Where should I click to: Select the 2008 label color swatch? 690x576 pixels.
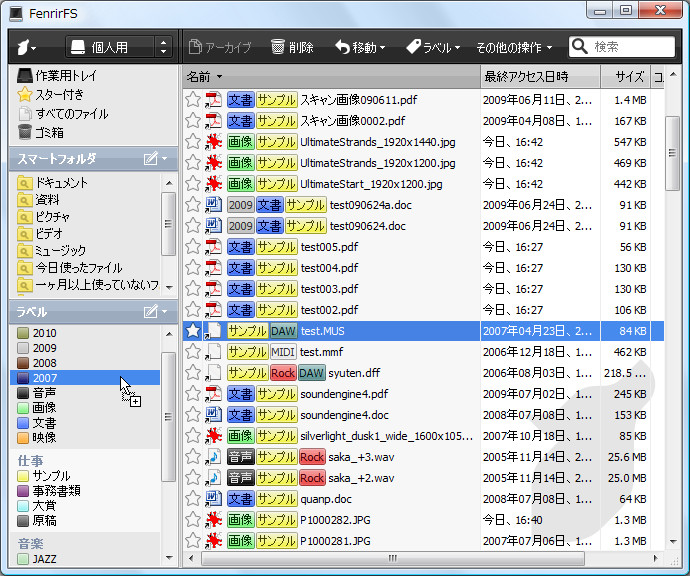(x=23, y=363)
